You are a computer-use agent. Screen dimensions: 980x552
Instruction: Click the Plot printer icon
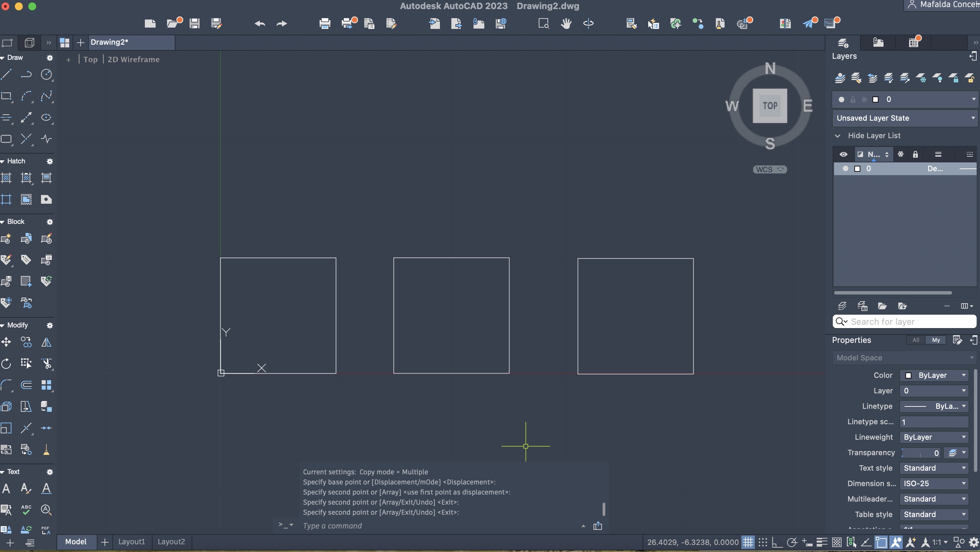tap(325, 24)
